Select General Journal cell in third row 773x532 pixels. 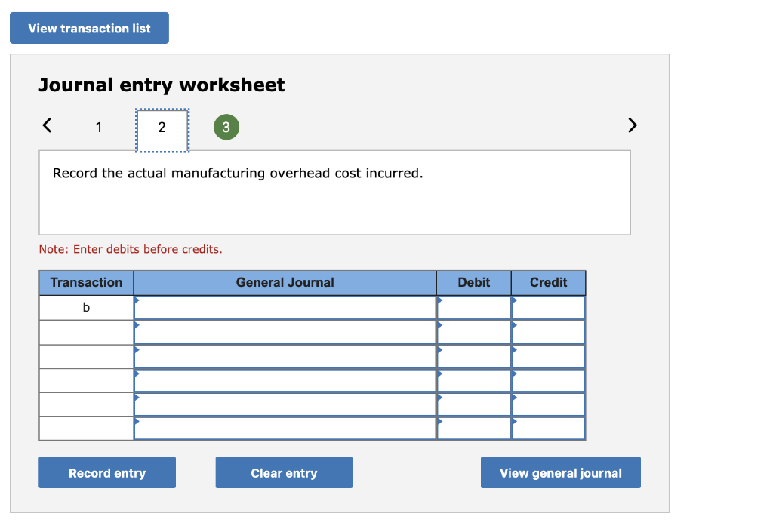click(285, 357)
